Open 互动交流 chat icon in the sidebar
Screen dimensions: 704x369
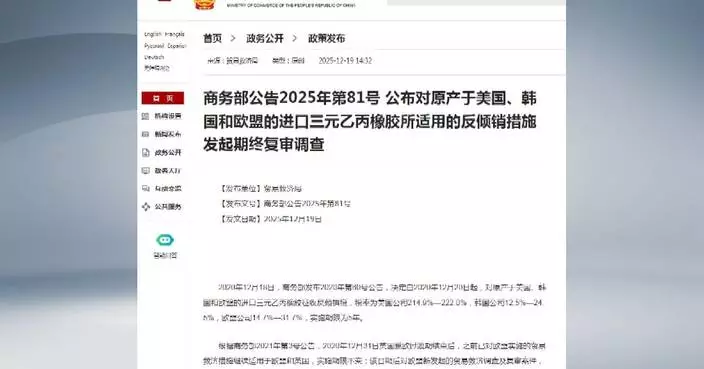(x=145, y=189)
